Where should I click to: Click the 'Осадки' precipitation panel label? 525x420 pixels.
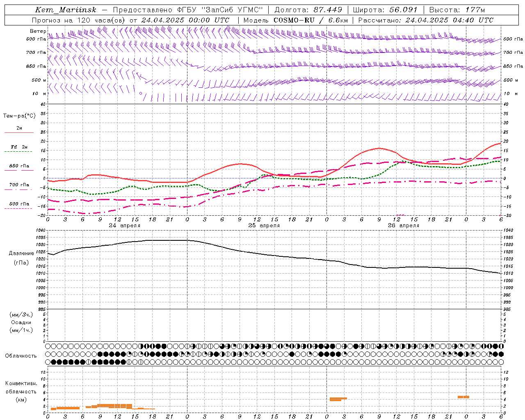coord(21,322)
